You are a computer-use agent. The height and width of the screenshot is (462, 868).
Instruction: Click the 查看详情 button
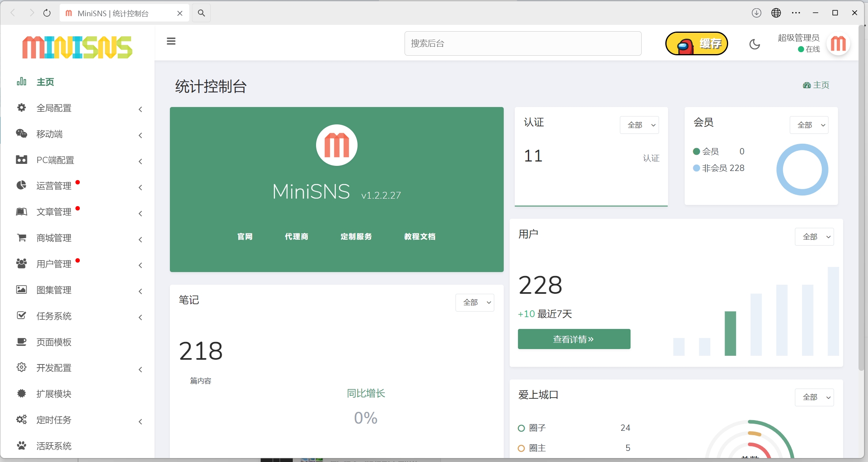click(574, 339)
